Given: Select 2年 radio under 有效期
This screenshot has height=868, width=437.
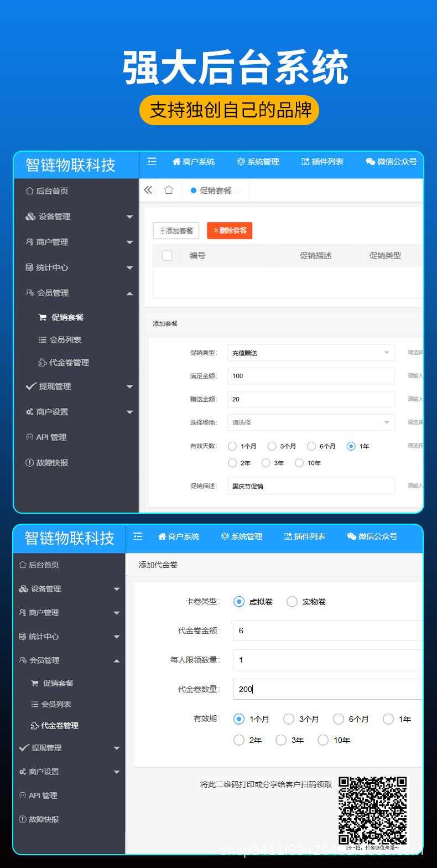Looking at the screenshot, I should pos(239,740).
